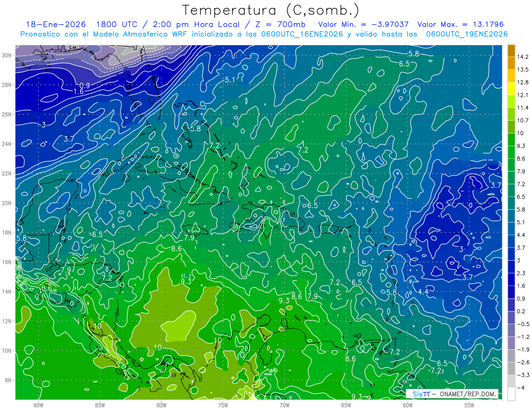
Task: Click the '2.3' colorbar label
Action: click(x=521, y=273)
